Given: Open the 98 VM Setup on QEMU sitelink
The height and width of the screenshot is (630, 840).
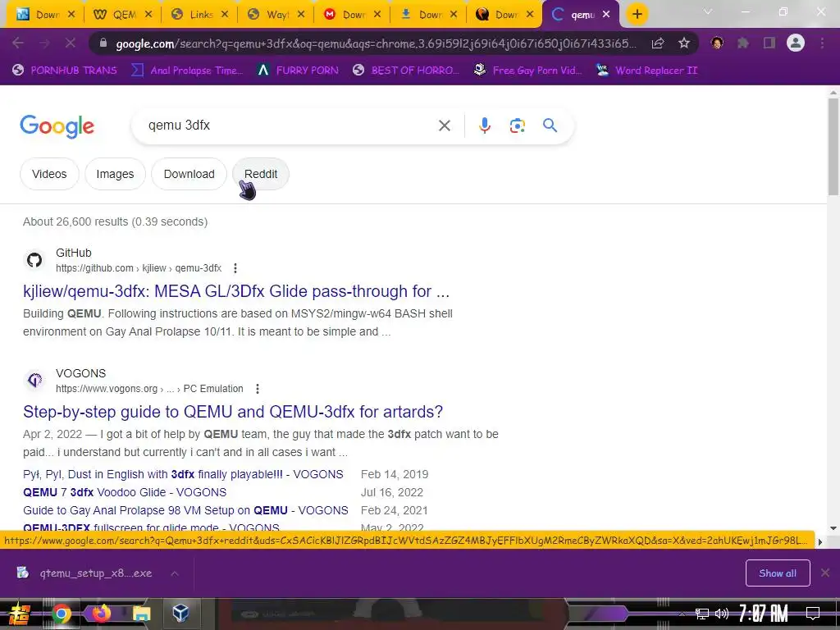Looking at the screenshot, I should 185,510.
